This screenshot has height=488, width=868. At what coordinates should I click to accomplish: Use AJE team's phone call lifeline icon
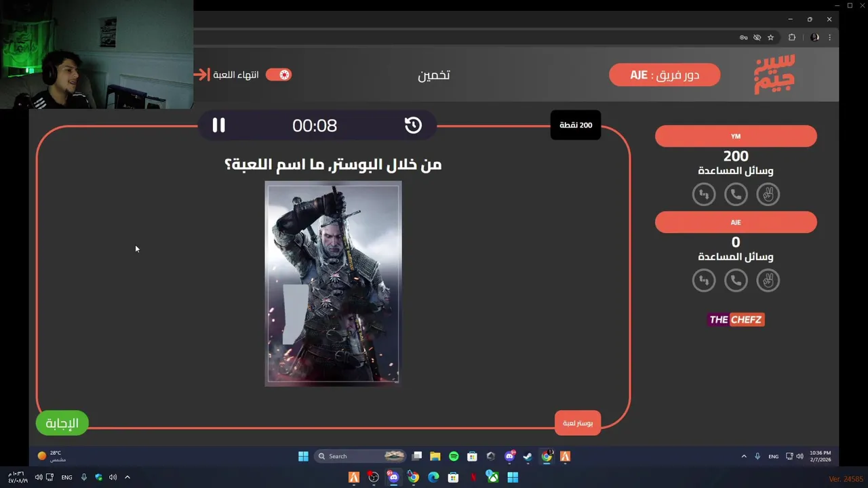pyautogui.click(x=736, y=280)
